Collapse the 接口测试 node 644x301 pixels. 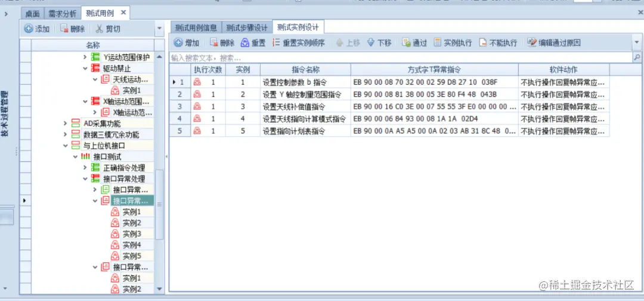click(75, 156)
